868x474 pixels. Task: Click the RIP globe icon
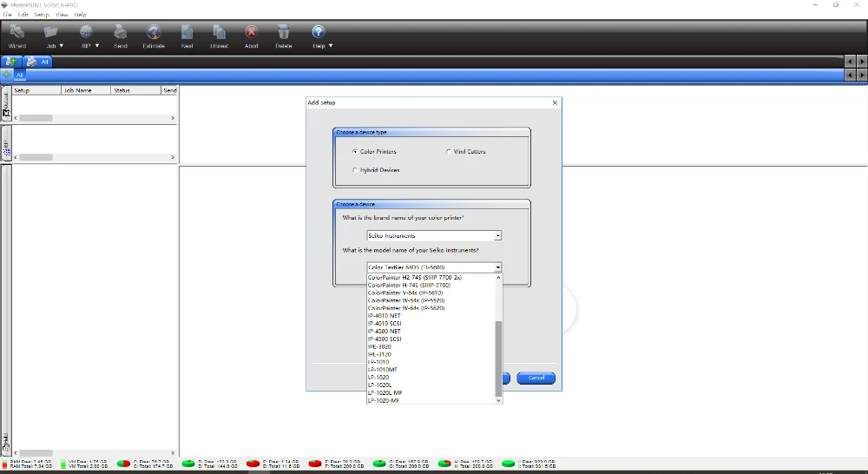[86, 32]
